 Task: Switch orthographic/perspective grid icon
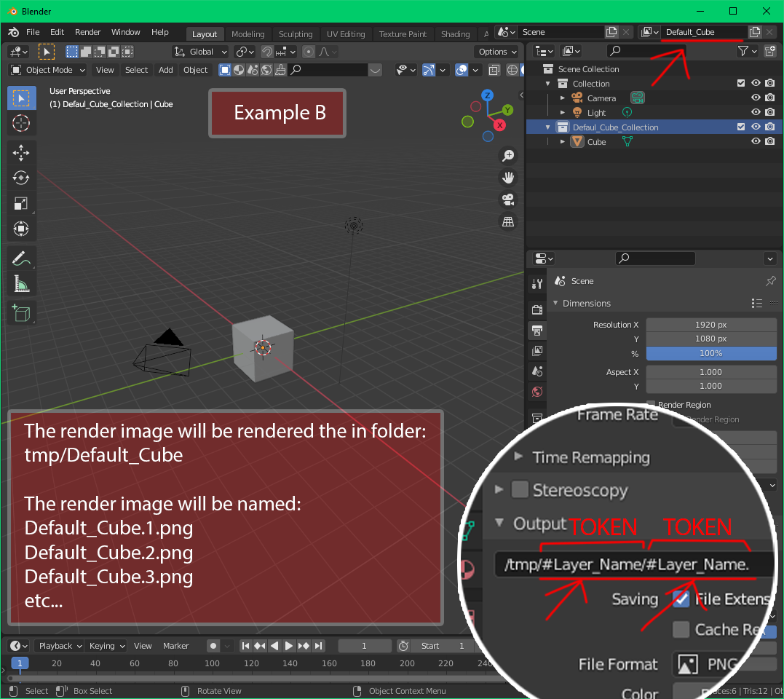pyautogui.click(x=508, y=222)
